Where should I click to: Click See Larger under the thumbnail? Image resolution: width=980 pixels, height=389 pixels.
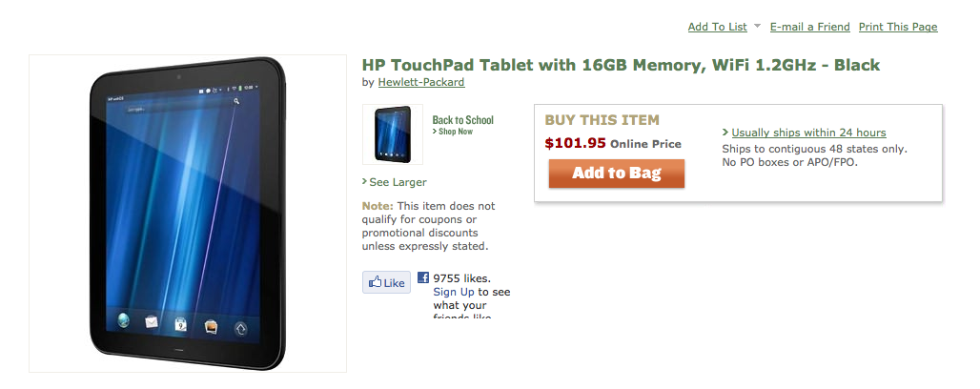click(398, 182)
